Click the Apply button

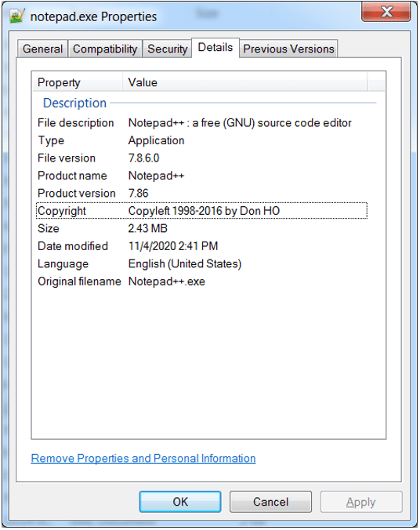click(x=361, y=502)
